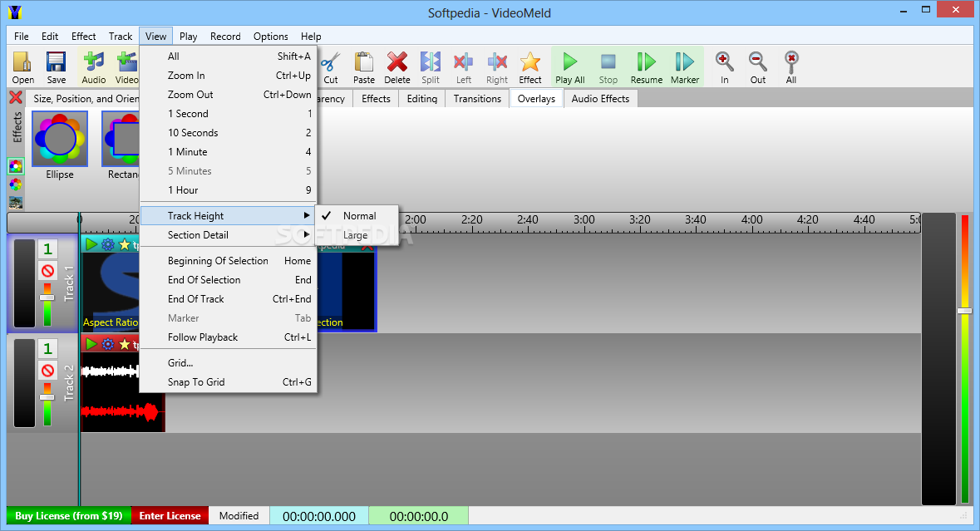This screenshot has width=980, height=531.
Task: Switch to the Transitions tab
Action: click(477, 99)
